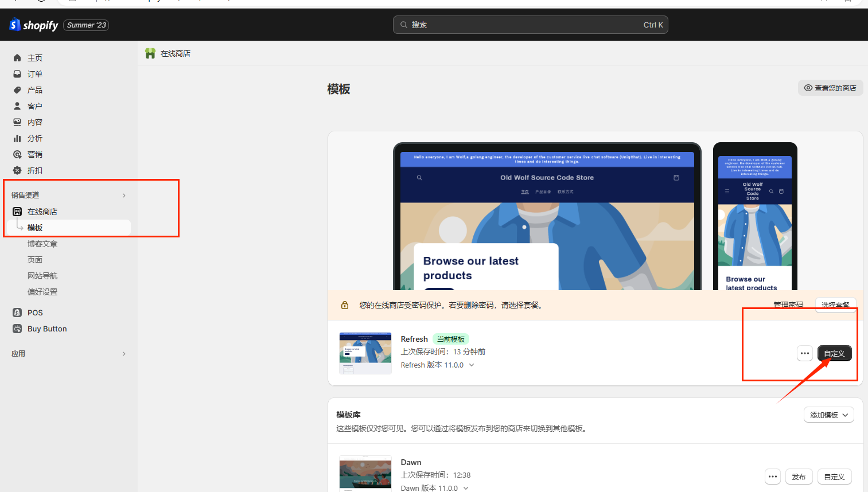868x492 pixels.
Task: Click the 订单 orders inbox icon
Action: coord(17,74)
